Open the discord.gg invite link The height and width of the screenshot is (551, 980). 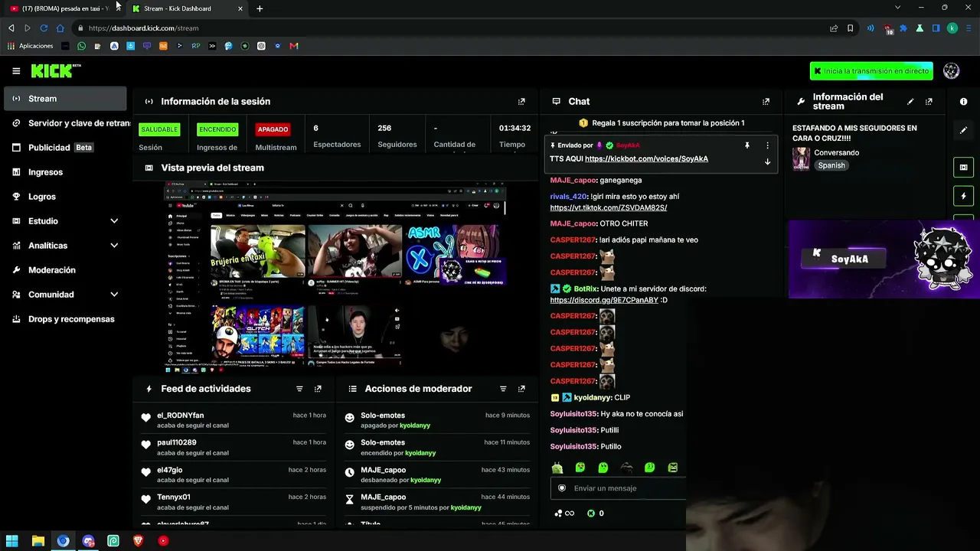(x=603, y=301)
